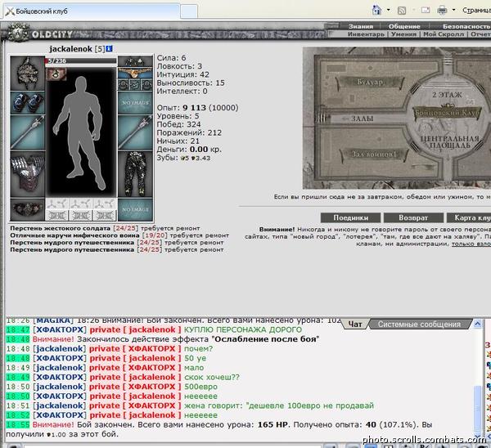491x448 pixels.
Task: Open the Безопасность menu
Action: (466, 27)
